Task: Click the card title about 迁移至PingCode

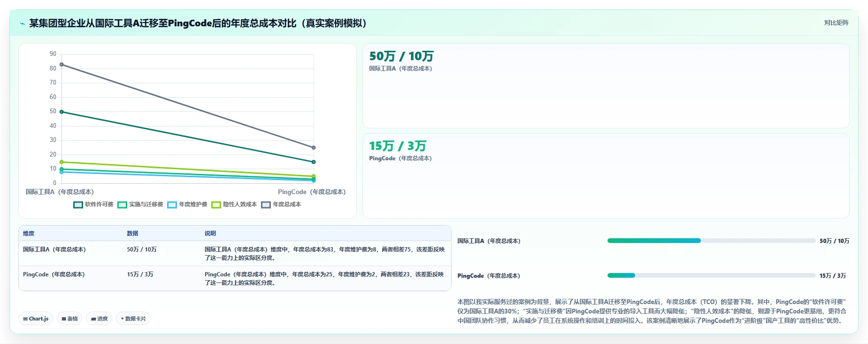Action: click(x=198, y=23)
